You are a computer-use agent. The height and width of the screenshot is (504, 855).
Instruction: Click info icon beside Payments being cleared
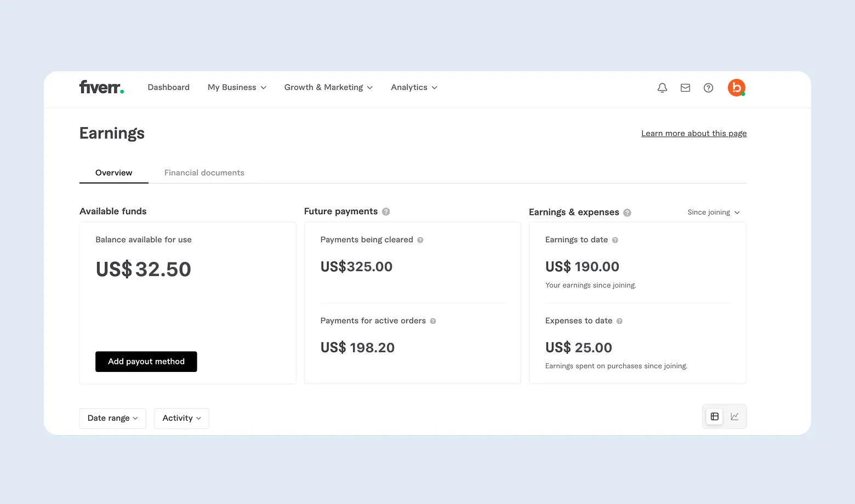pyautogui.click(x=420, y=240)
